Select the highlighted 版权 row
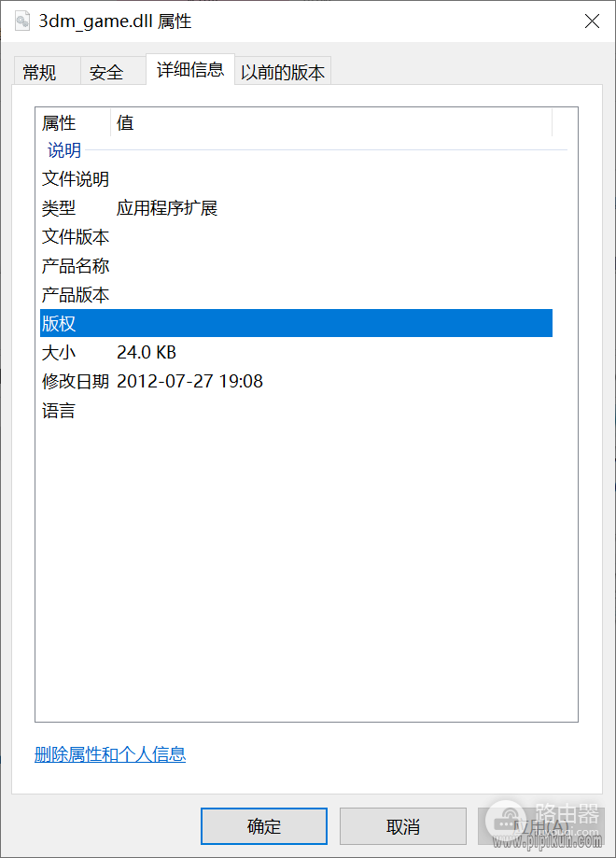The height and width of the screenshot is (858, 616). coord(296,324)
